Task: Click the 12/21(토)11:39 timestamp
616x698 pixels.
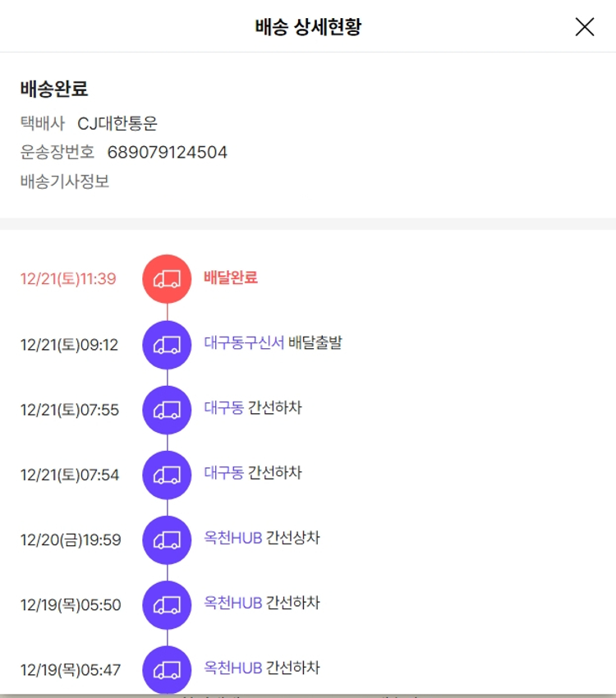Action: click(68, 279)
